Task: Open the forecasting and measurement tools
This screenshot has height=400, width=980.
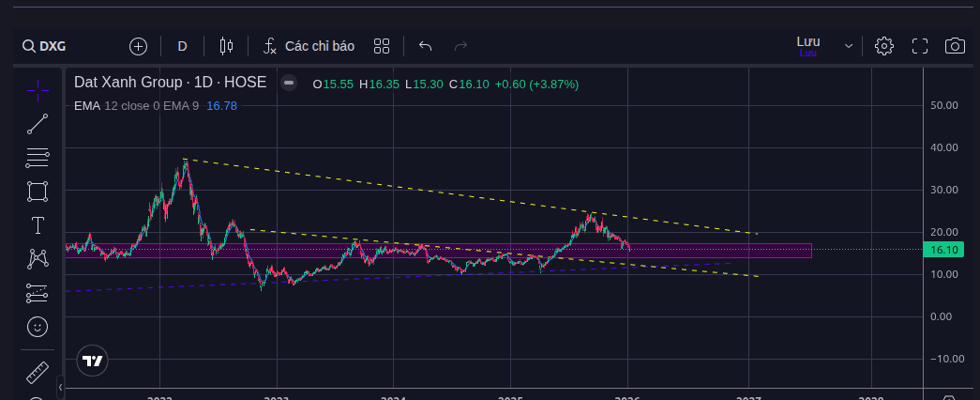Action: 38,292
